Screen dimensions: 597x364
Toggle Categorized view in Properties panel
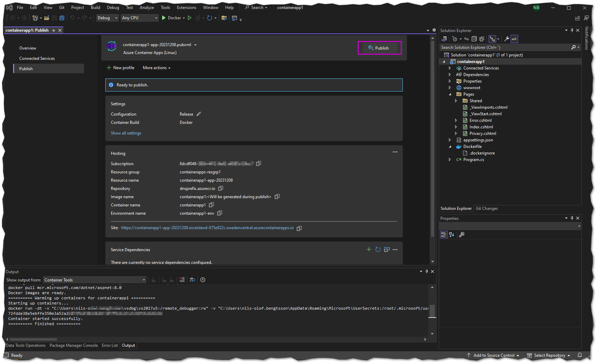[444, 235]
